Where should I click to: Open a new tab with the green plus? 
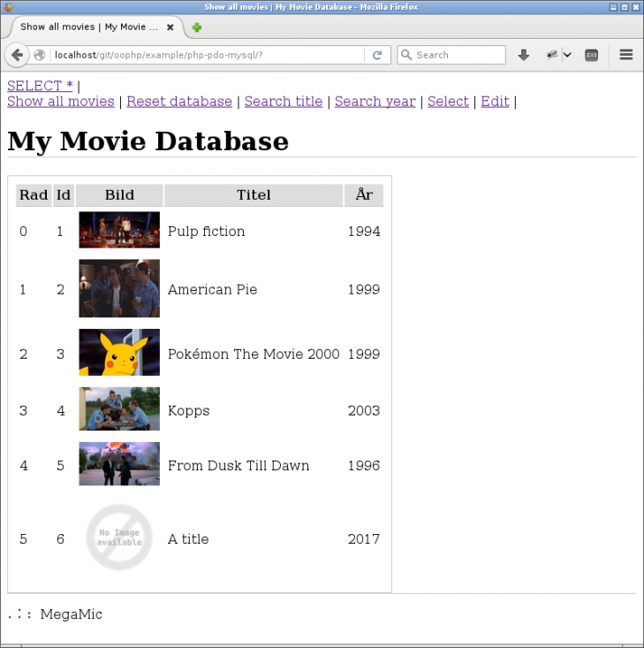tap(197, 27)
